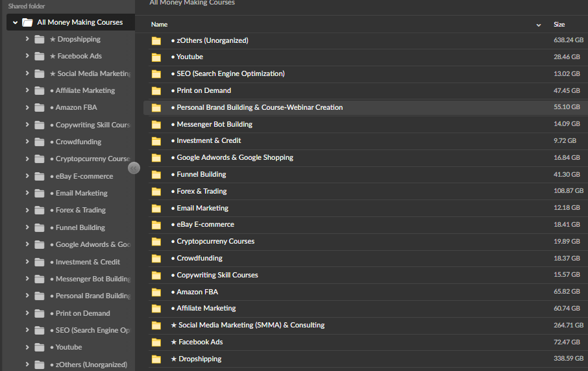Click the Email Marketing folder icon in list
Image resolution: width=588 pixels, height=371 pixels.
click(x=156, y=209)
